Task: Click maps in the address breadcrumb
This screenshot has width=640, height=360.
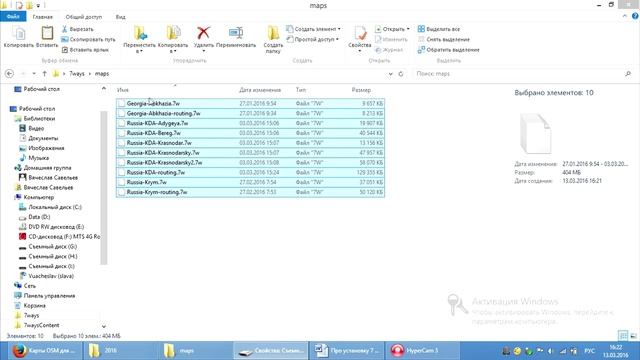Action: (102, 74)
